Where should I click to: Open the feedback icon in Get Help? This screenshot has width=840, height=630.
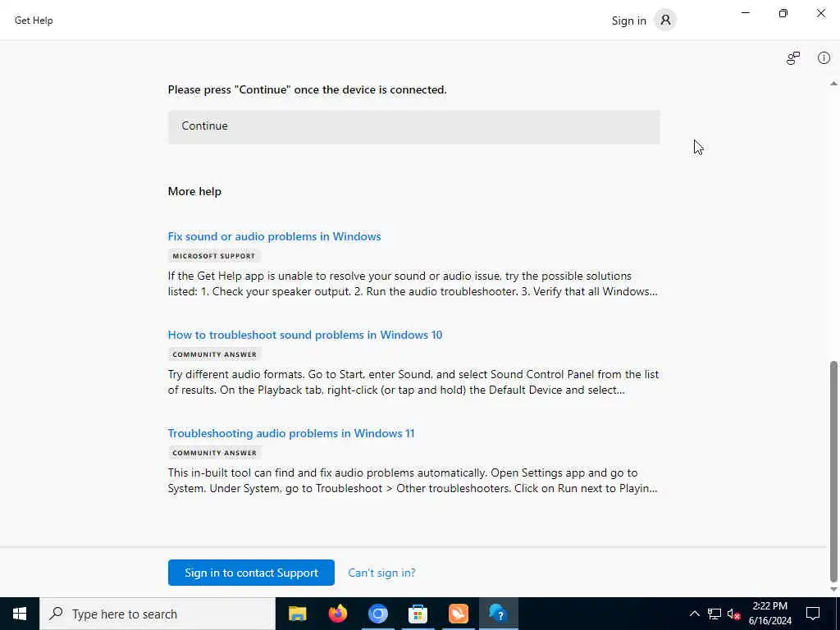pos(793,58)
